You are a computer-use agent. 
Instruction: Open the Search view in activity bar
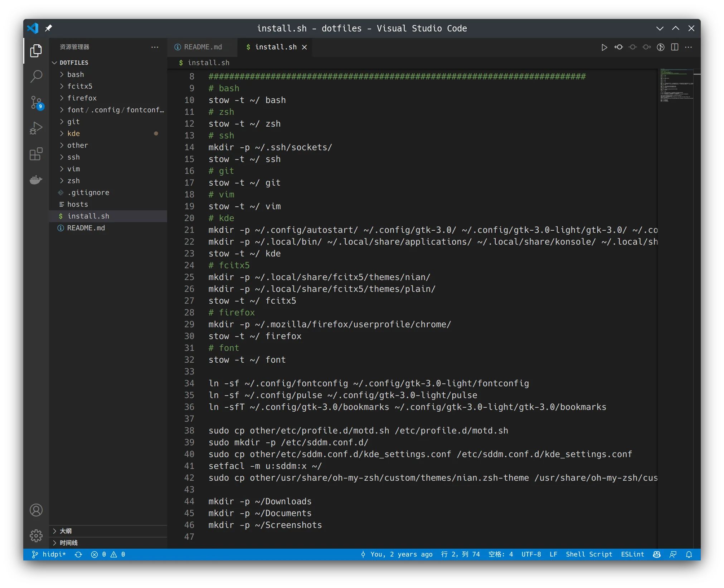(36, 76)
